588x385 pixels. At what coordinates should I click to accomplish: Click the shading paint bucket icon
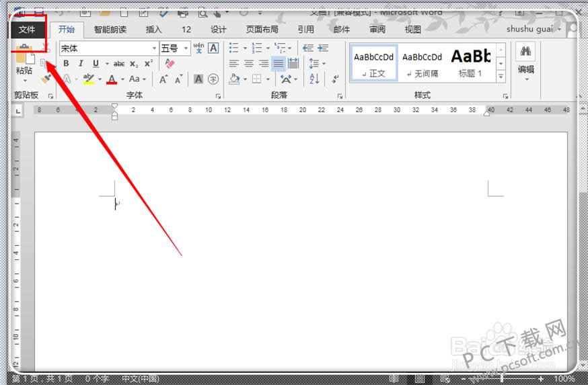tap(234, 79)
